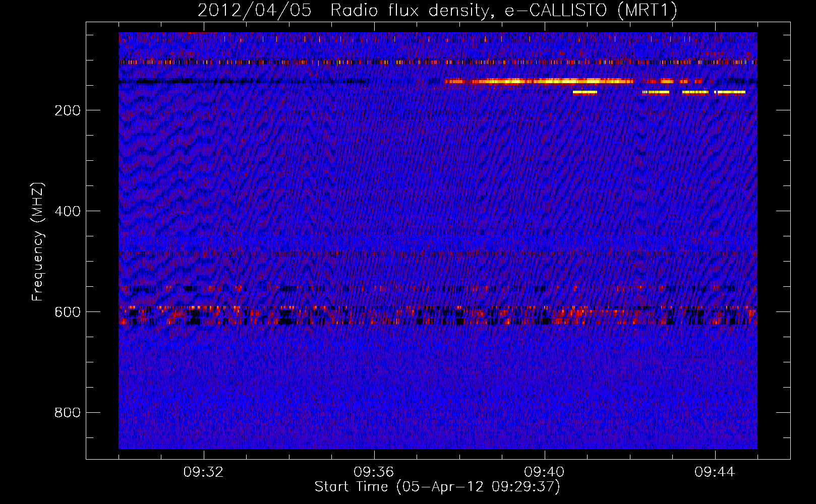The height and width of the screenshot is (504, 816).
Task: Click the short yellow burst segment below the main burst at 09:41
Action: pos(585,92)
